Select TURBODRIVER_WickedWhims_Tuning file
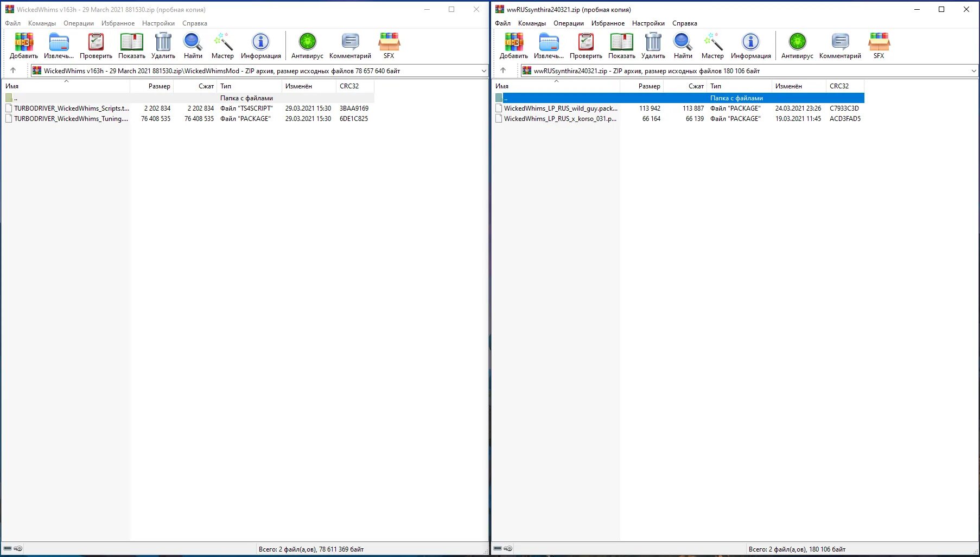The image size is (980, 557). point(188,119)
